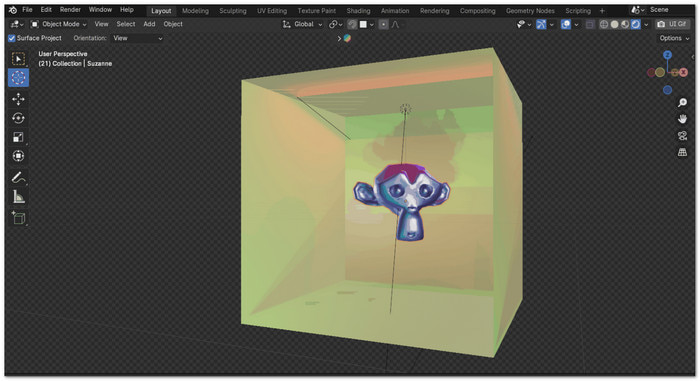The image size is (700, 381).
Task: Activate the 3D Cursor tool
Action: 18,78
